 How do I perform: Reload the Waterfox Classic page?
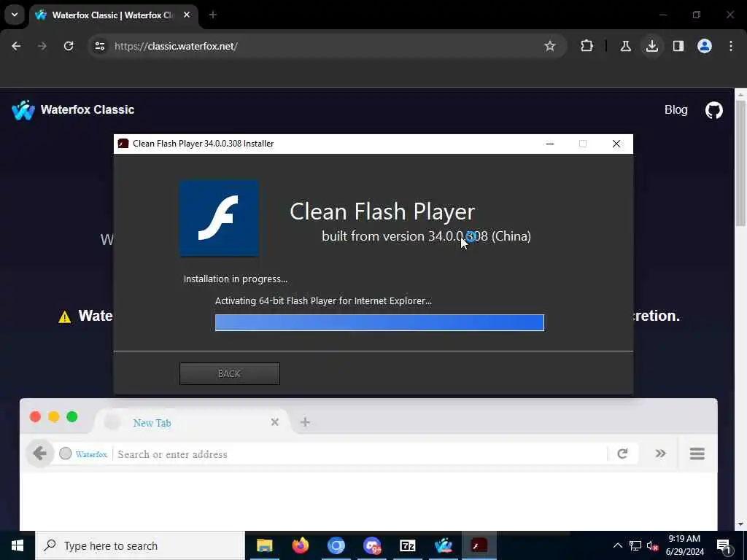pos(69,46)
